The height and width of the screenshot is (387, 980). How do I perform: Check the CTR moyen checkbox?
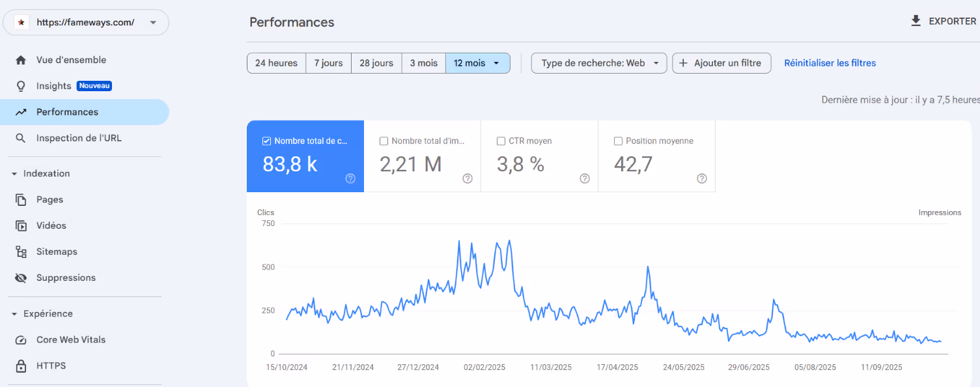[501, 141]
